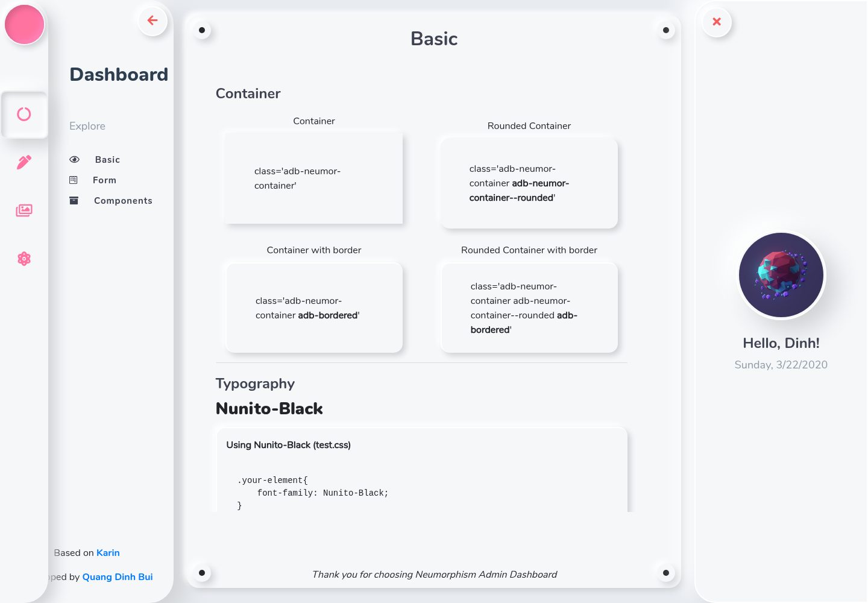Open the Form menu item

[104, 180]
